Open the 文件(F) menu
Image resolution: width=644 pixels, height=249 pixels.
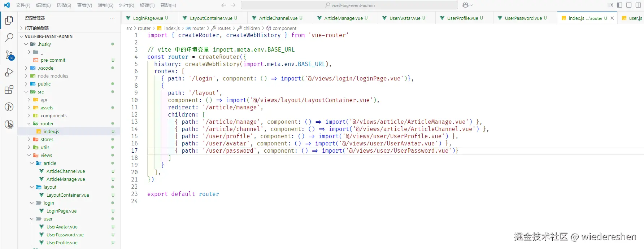click(x=23, y=5)
